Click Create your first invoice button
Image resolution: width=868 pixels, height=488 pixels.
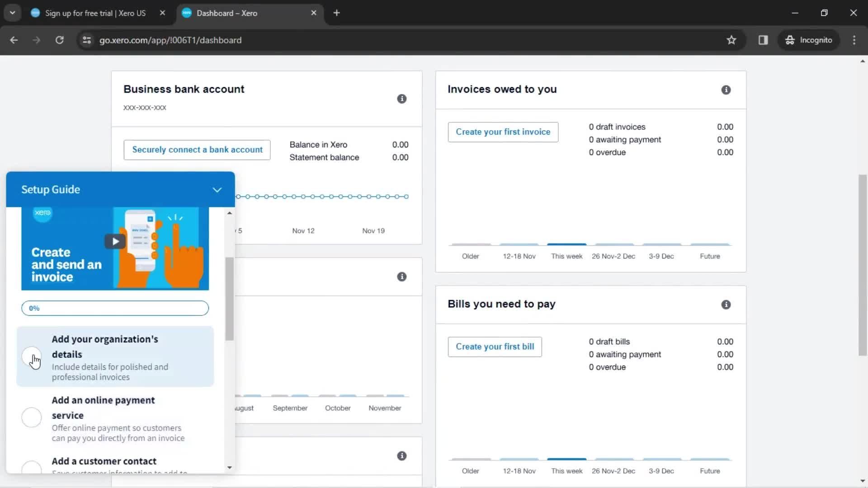pos(503,132)
